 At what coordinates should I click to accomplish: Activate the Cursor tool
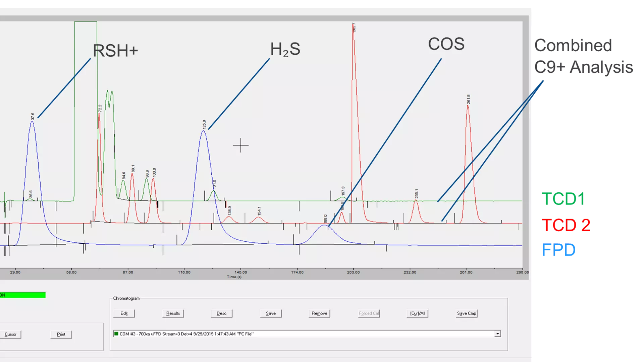point(11,334)
